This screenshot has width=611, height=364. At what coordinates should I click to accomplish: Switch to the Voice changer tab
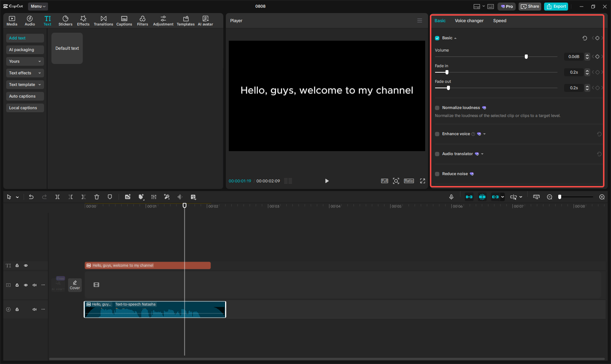[469, 21]
